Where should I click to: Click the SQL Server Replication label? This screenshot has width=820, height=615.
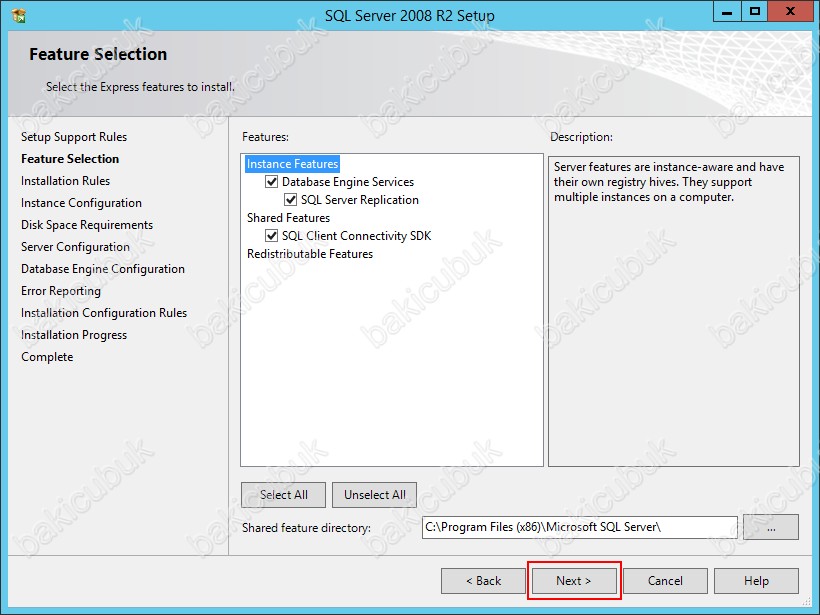[360, 200]
